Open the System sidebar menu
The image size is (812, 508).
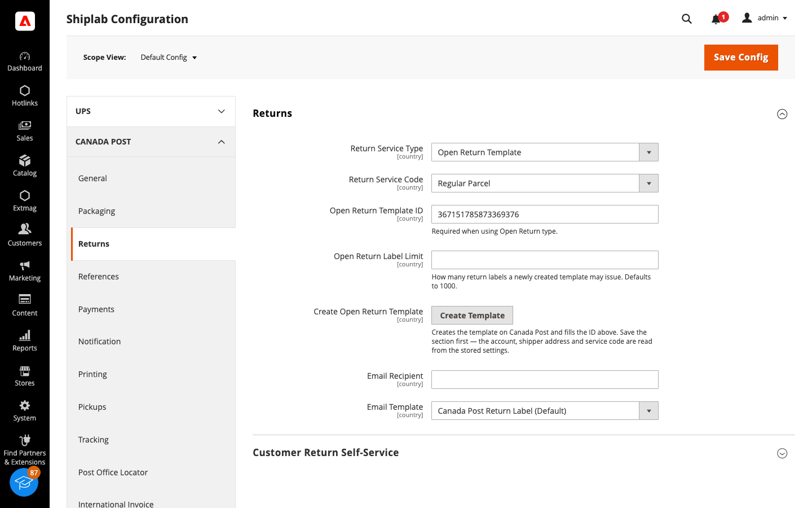click(25, 411)
